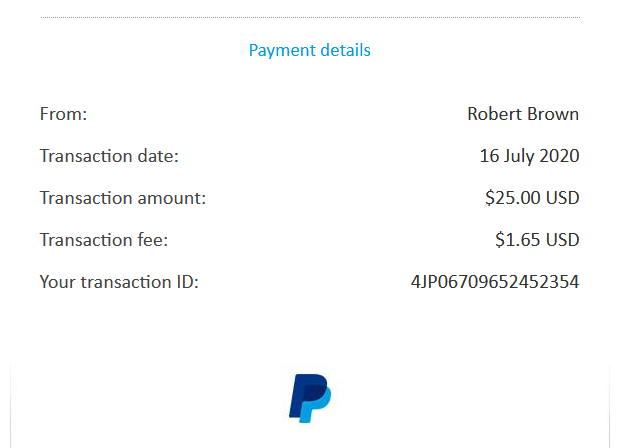Select transaction ID 4JP06709652452354
Screen dimensions: 619x448
tap(495, 282)
